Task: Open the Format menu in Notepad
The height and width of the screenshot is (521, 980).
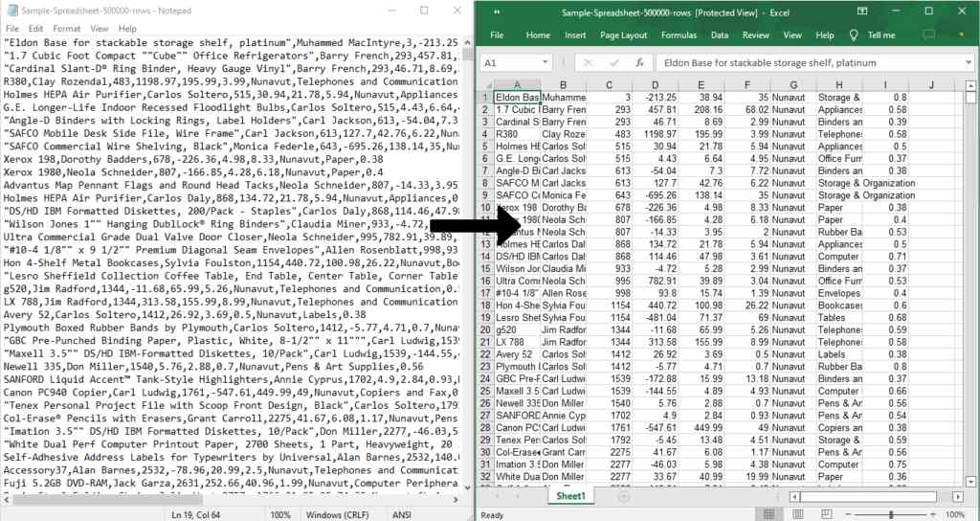Action: click(67, 29)
